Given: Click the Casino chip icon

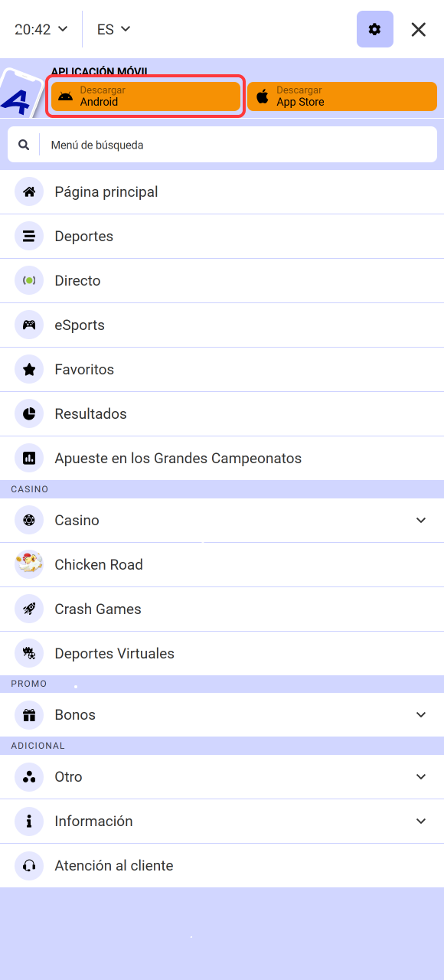Looking at the screenshot, I should pyautogui.click(x=28, y=520).
